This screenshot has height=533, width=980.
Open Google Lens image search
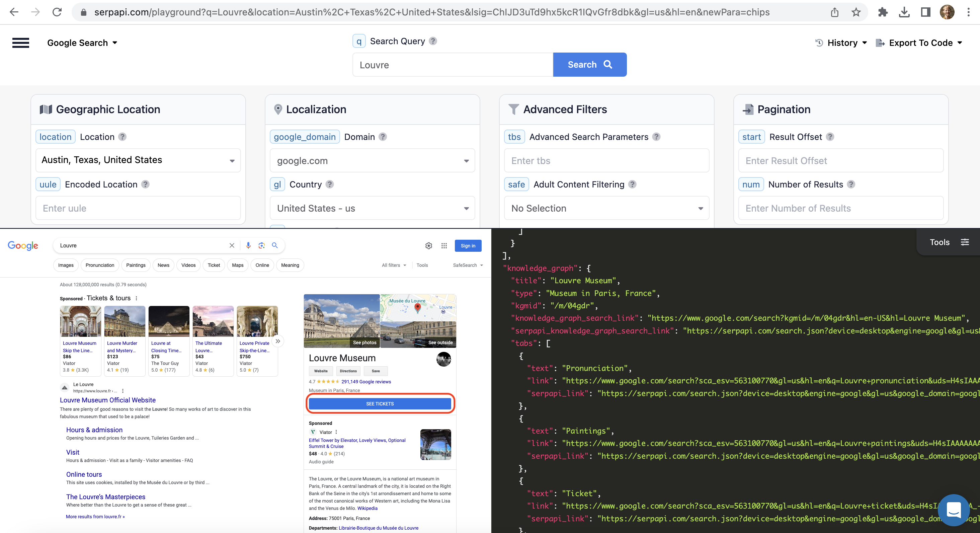coord(261,245)
